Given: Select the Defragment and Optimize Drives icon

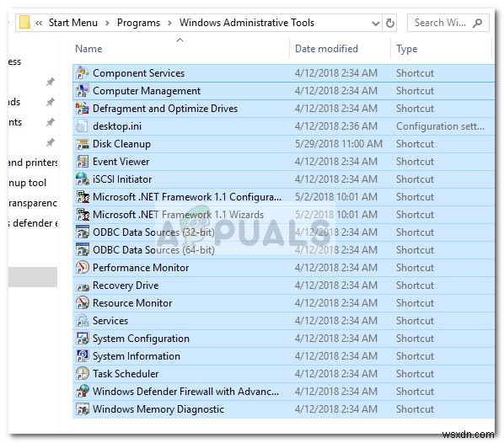Looking at the screenshot, I should pos(83,109).
